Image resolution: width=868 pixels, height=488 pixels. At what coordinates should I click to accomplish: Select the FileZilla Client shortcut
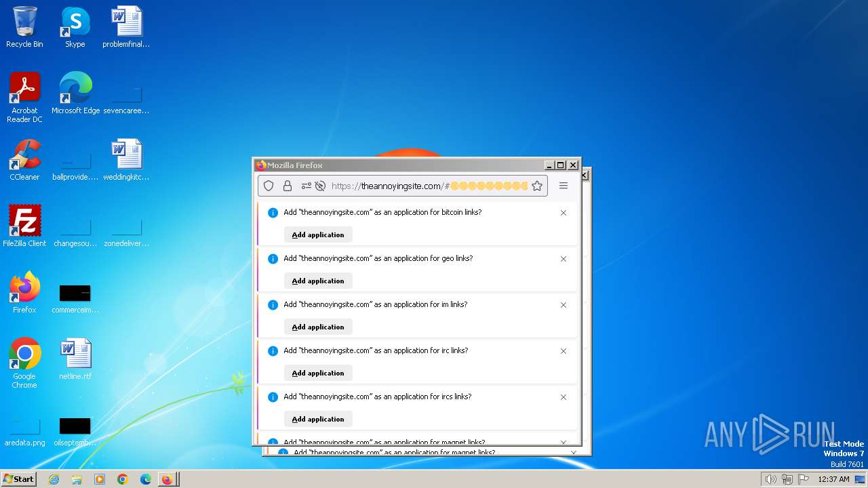pos(24,226)
